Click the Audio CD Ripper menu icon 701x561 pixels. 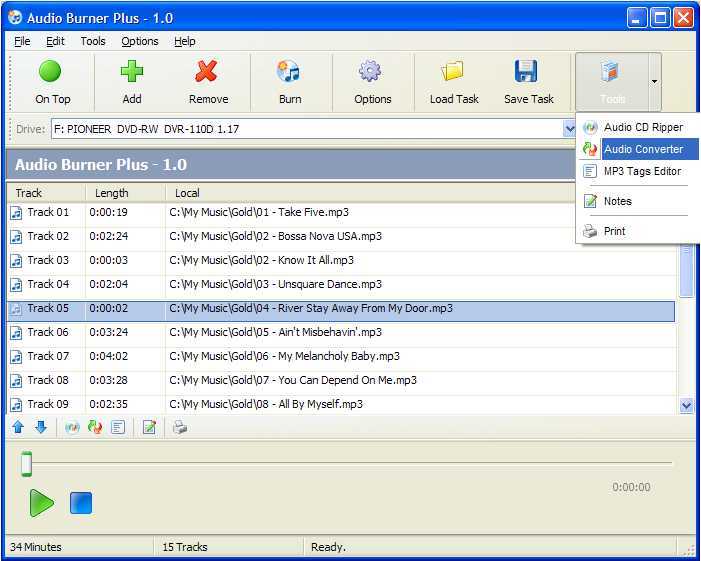pos(590,128)
